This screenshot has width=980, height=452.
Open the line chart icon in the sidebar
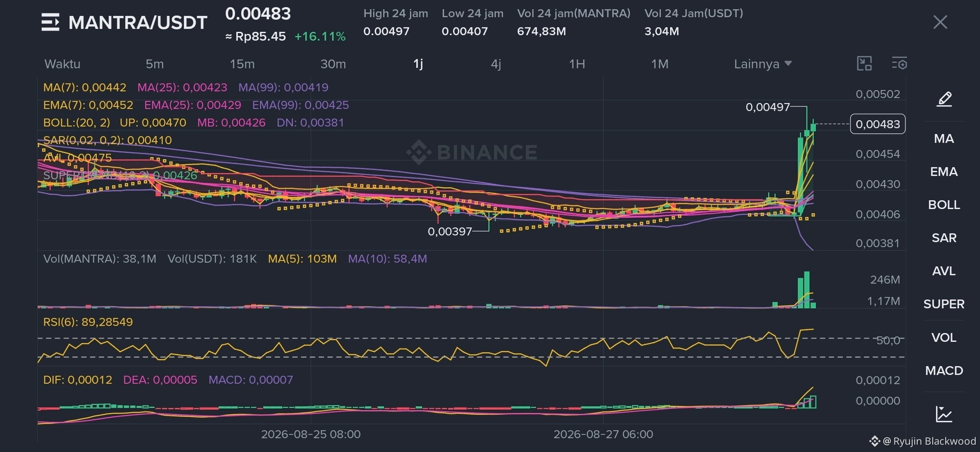[944, 414]
